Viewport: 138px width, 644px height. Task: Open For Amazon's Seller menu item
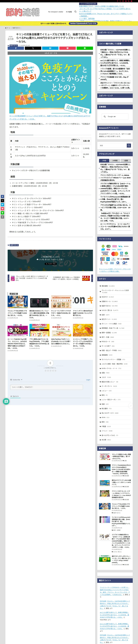tap(56, 12)
